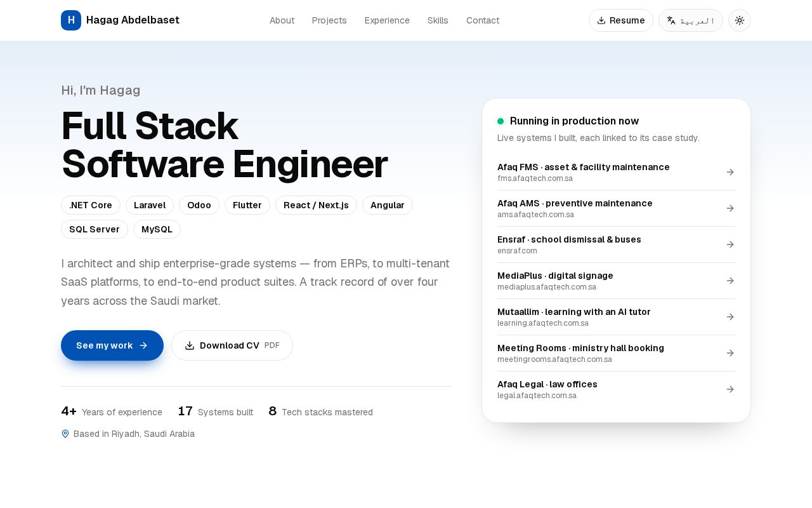Open the About nav item
The image size is (812, 508).
pos(282,20)
